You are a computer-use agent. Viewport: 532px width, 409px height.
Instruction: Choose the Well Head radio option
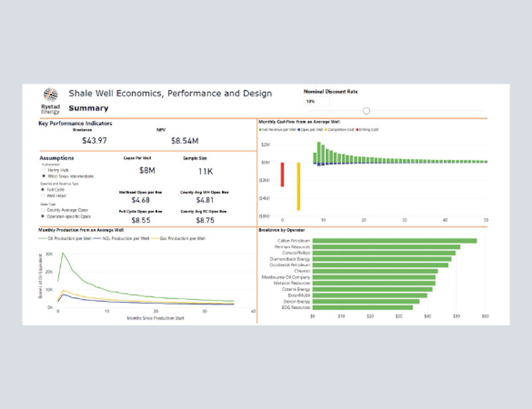pos(43,195)
